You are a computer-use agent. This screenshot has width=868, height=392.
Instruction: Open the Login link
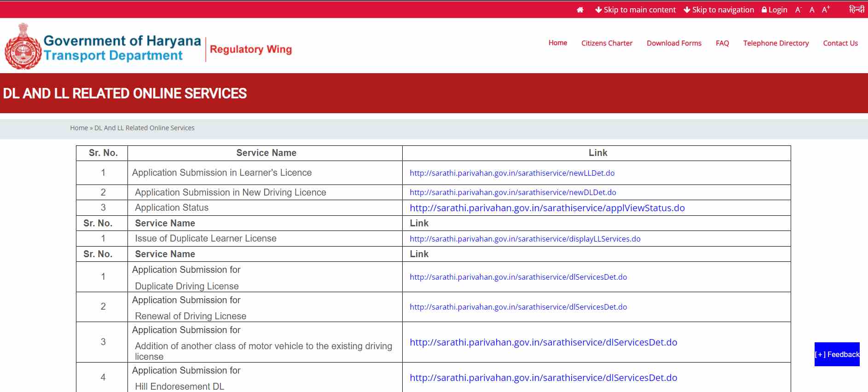pos(775,10)
